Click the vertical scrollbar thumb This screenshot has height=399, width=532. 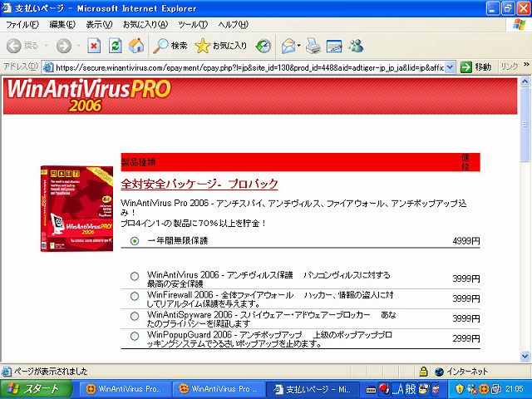click(525, 126)
